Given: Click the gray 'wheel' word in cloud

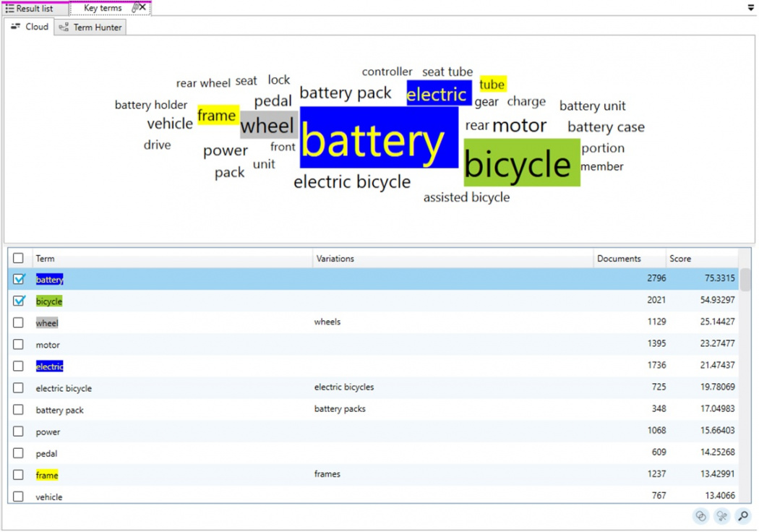Looking at the screenshot, I should pyautogui.click(x=269, y=125).
